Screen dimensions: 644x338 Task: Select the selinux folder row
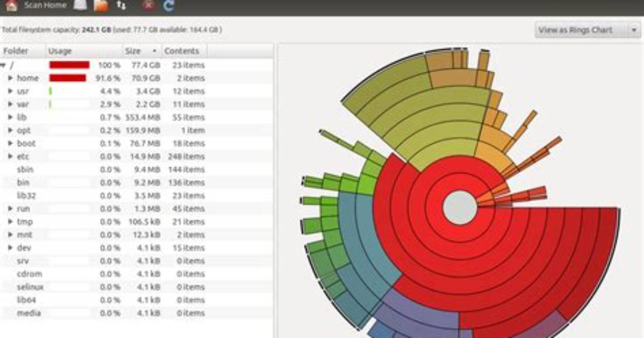pos(136,287)
